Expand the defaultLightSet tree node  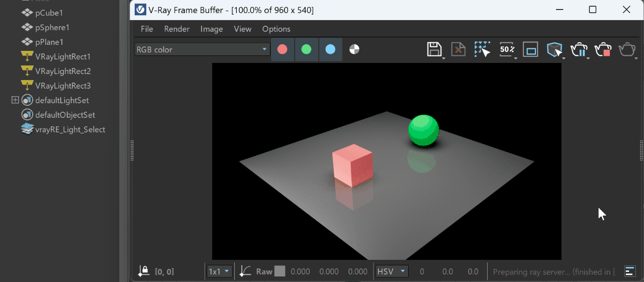pos(15,100)
